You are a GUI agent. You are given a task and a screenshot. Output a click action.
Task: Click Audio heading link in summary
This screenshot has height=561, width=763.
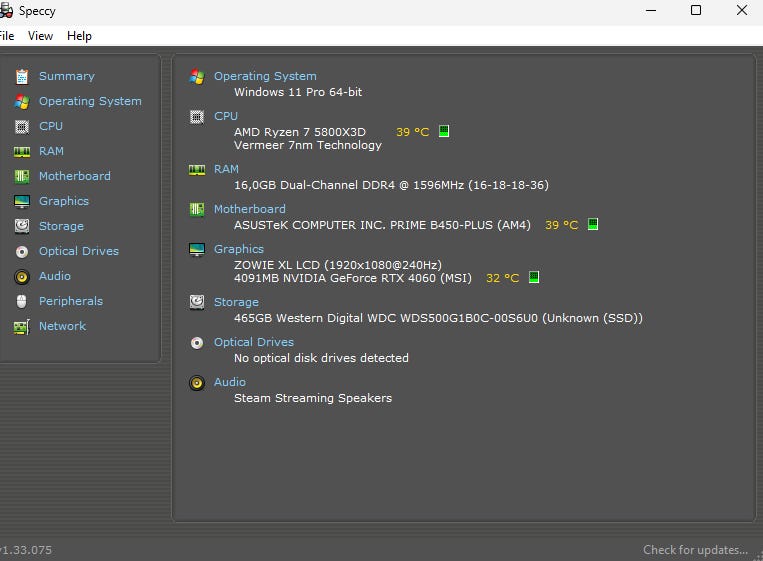(x=230, y=382)
